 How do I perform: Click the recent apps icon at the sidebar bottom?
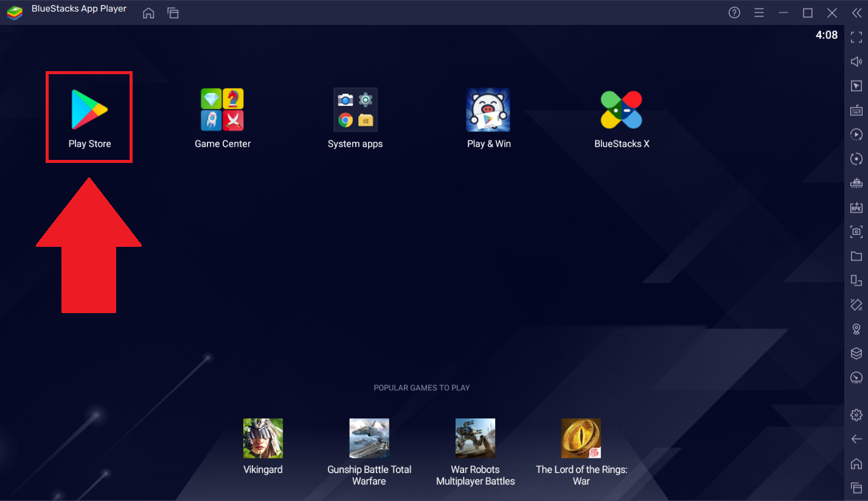click(x=856, y=488)
